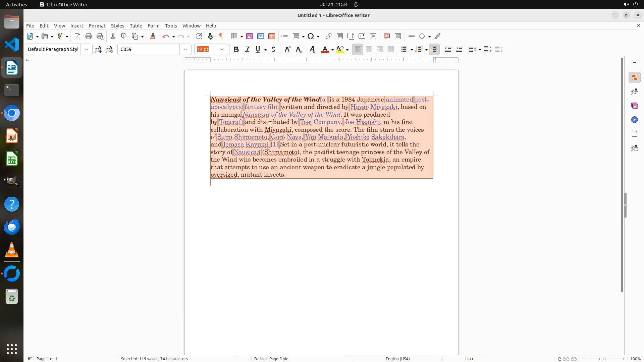Viewport: 644px width, 362px height.
Task: Open Find & Replace tool
Action: point(199,37)
